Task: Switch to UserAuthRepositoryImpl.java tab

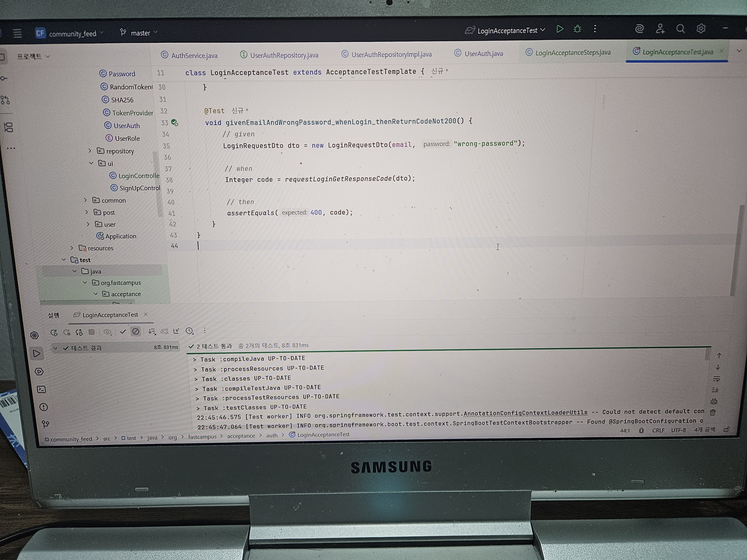Action: 387,54
